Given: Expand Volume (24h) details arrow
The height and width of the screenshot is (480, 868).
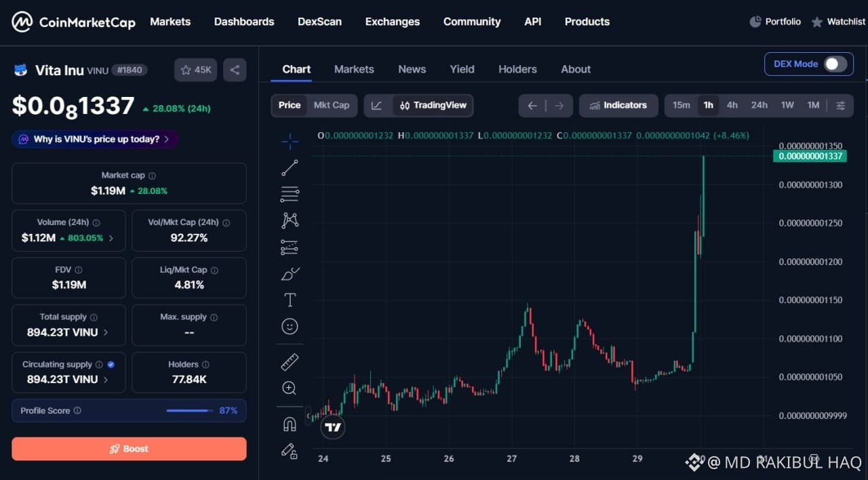Looking at the screenshot, I should [111, 238].
